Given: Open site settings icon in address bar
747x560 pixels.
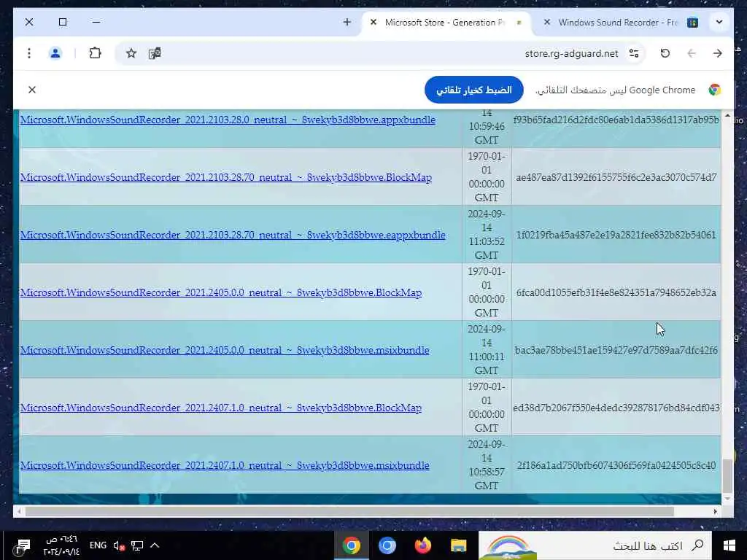Looking at the screenshot, I should [634, 53].
